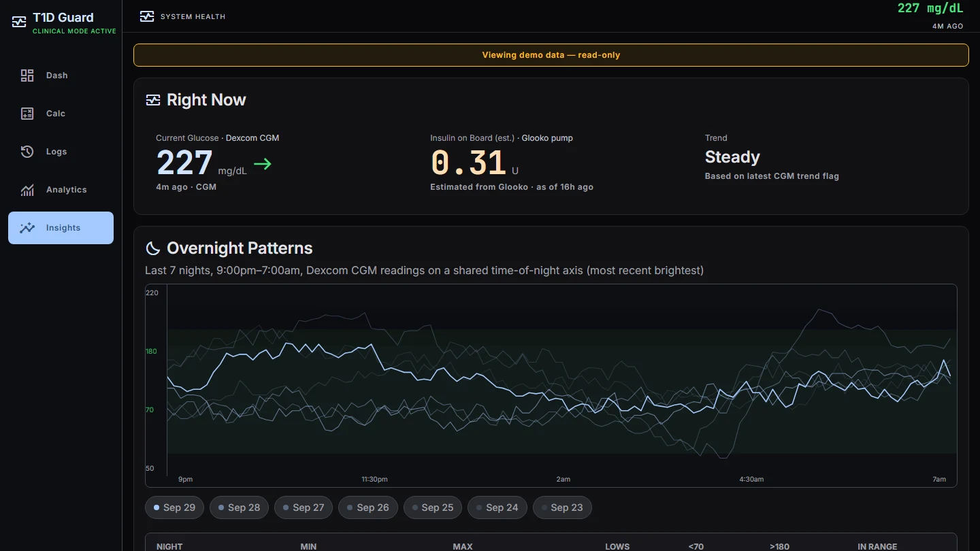Go to the Calc page

(x=61, y=114)
